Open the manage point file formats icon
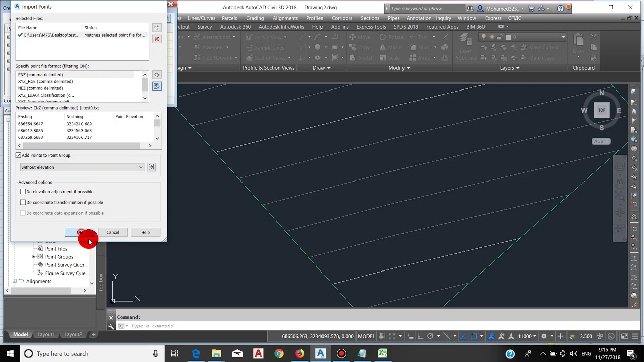The image size is (644, 362). [x=157, y=75]
